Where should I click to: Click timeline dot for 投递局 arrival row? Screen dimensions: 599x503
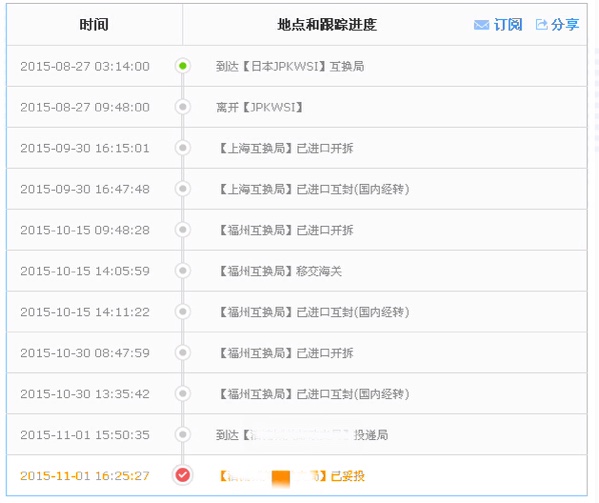(183, 434)
